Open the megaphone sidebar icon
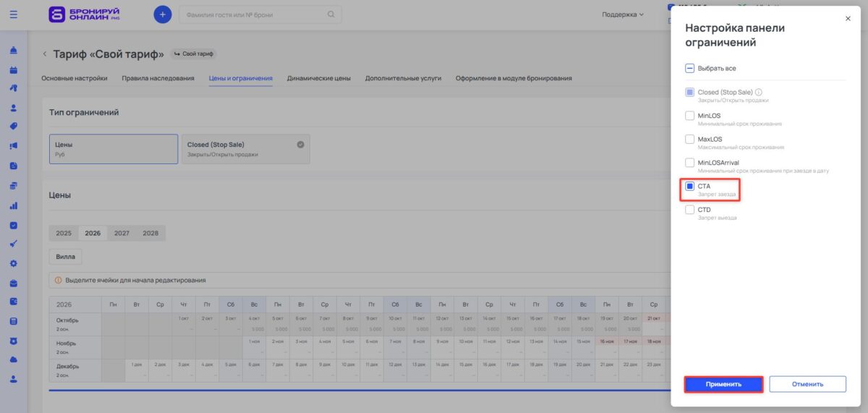This screenshot has height=413, width=868. (14, 146)
